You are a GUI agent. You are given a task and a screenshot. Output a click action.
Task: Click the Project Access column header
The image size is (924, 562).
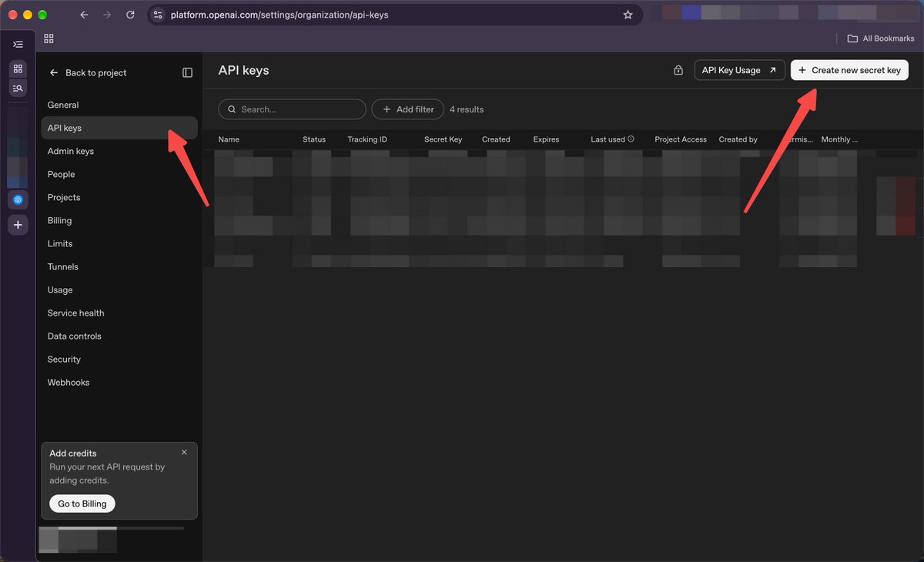[681, 139]
